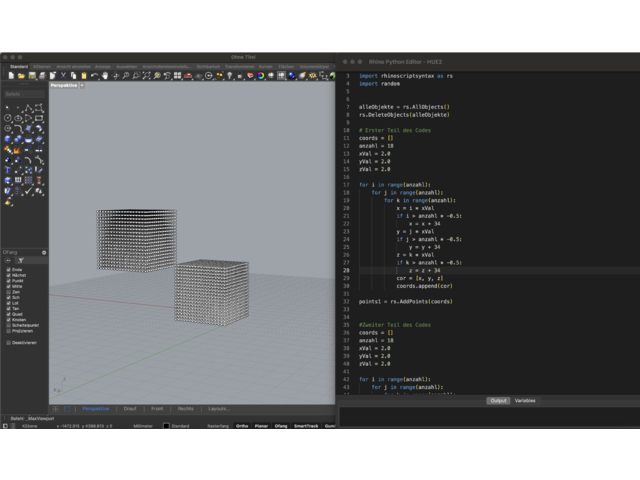Image resolution: width=640 pixels, height=480 pixels.
Task: Select the Pan hand tool
Action: click(x=105, y=76)
